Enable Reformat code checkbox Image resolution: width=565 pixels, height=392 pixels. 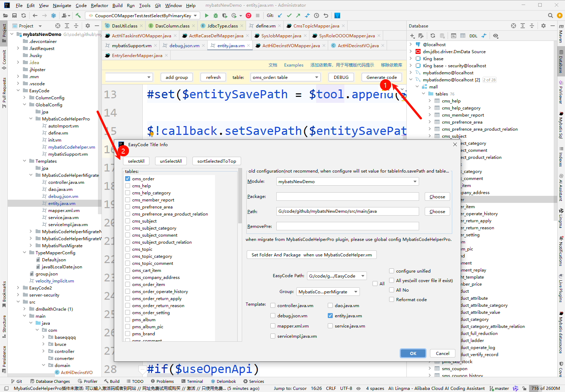391,299
